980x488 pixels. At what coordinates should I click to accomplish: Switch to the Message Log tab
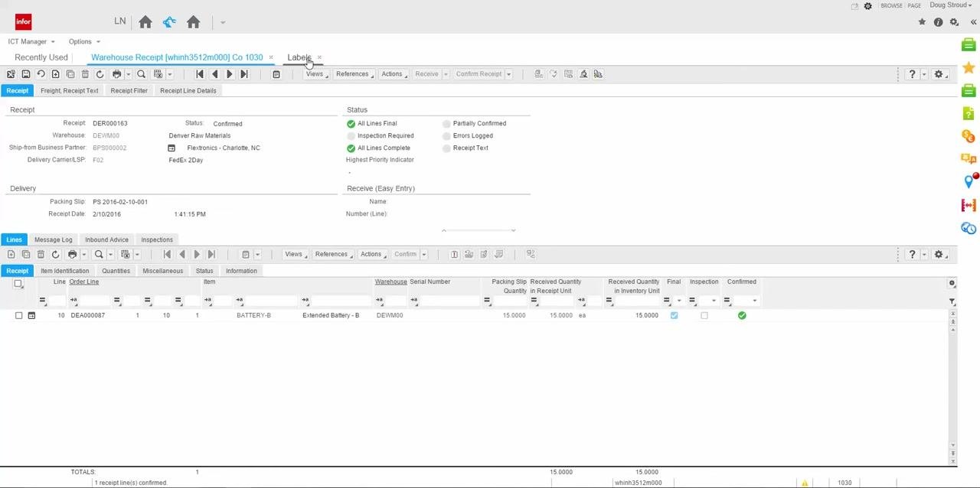coord(54,239)
